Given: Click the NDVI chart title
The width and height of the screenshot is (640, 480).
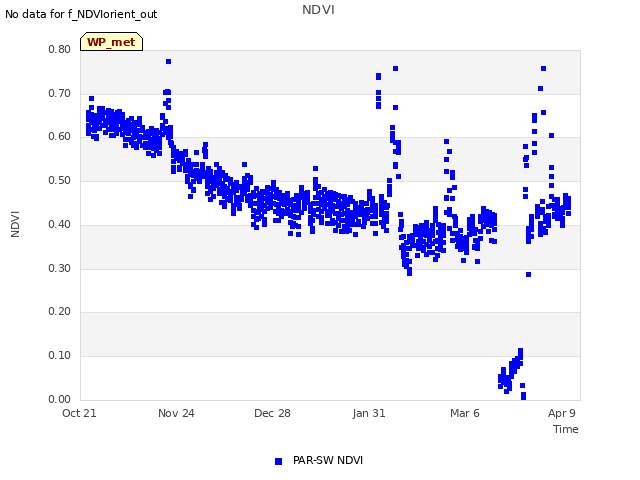Looking at the screenshot, I should coord(318,10).
